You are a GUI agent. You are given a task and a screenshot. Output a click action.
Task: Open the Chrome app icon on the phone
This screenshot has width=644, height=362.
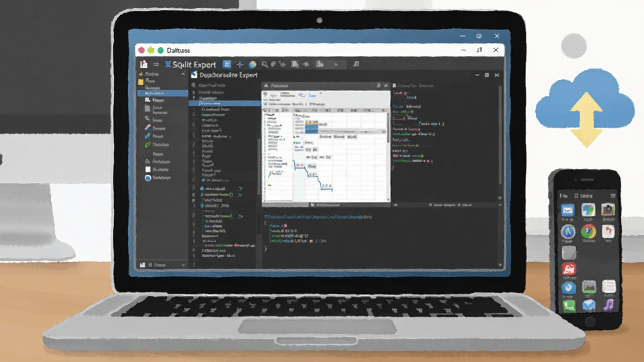click(588, 231)
